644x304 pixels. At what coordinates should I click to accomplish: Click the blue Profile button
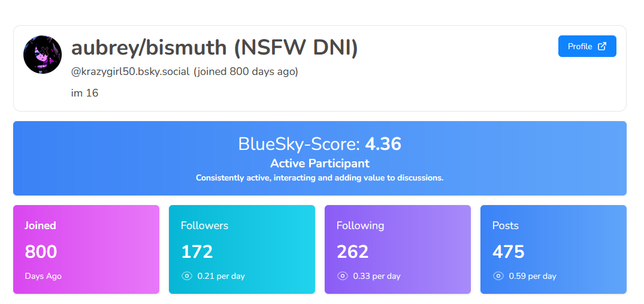pyautogui.click(x=586, y=47)
